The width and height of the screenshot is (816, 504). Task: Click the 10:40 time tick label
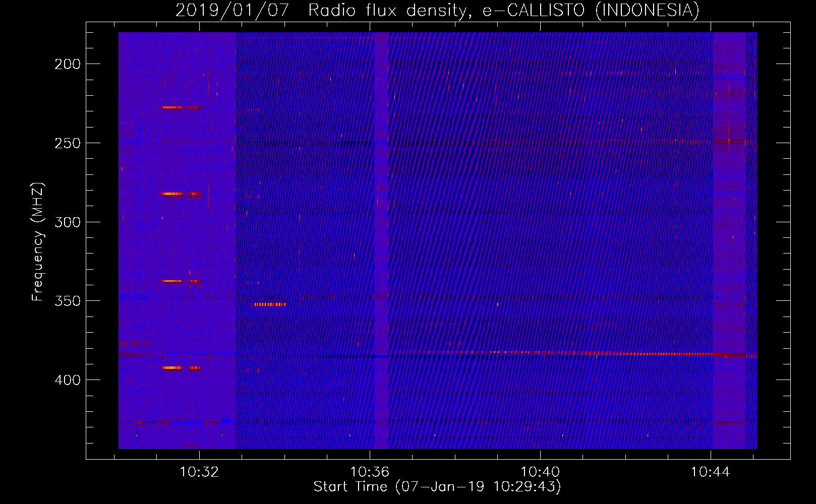tap(540, 472)
